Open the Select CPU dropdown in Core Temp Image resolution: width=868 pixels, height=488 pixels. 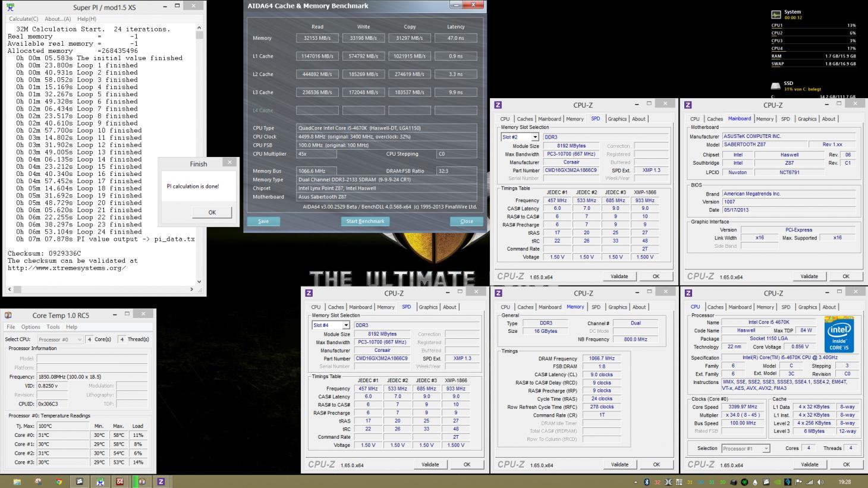tap(80, 339)
